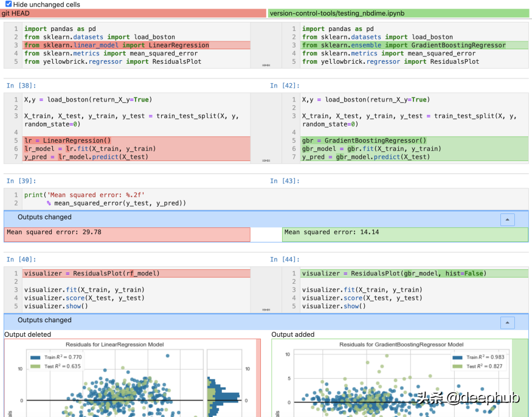Toggle the Hide unchanged cells checkbox

[9, 4]
